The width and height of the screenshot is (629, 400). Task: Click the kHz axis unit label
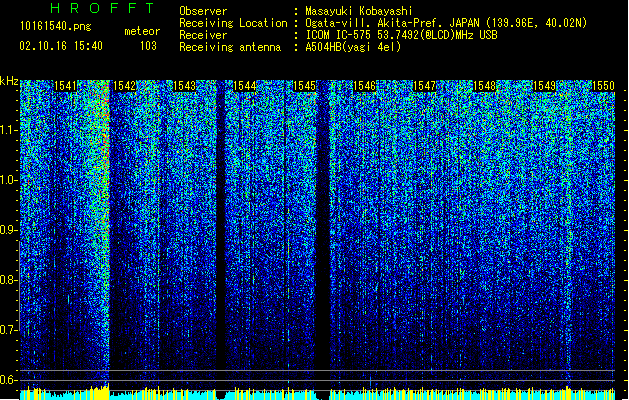pos(9,81)
